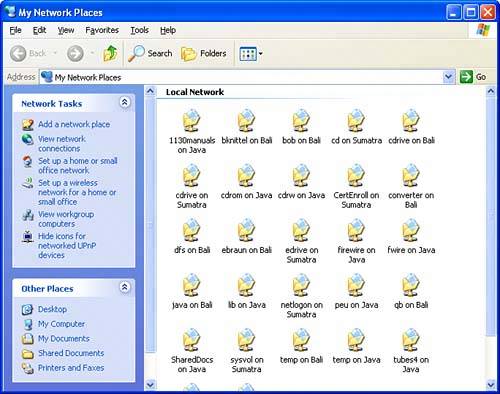The height and width of the screenshot is (394, 500).
Task: Open the Help menu
Action: pos(168,30)
